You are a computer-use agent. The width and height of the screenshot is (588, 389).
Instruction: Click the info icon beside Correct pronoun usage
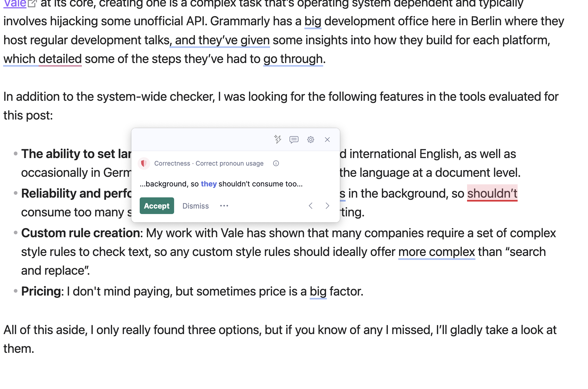coord(276,163)
